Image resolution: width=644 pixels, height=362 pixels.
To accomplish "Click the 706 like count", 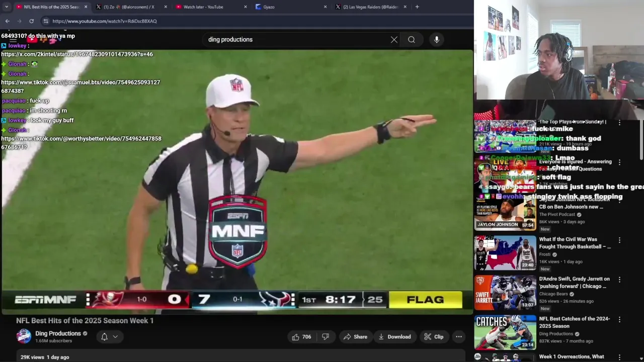I will 306,337.
